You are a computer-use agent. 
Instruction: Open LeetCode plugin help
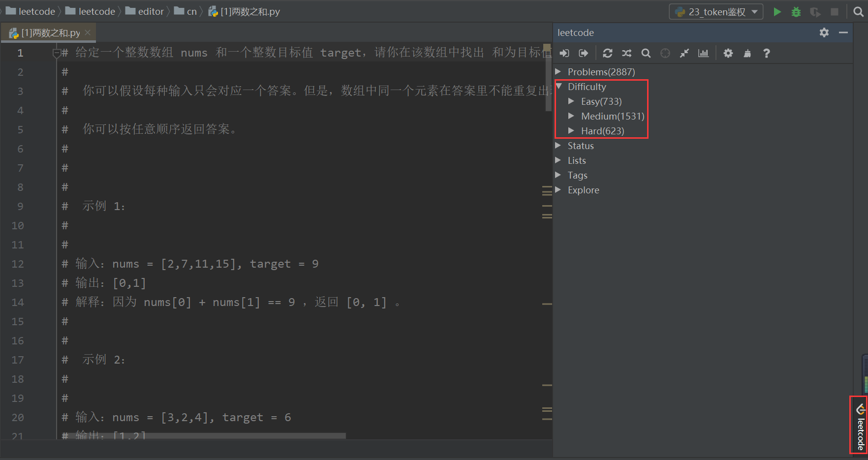[766, 53]
